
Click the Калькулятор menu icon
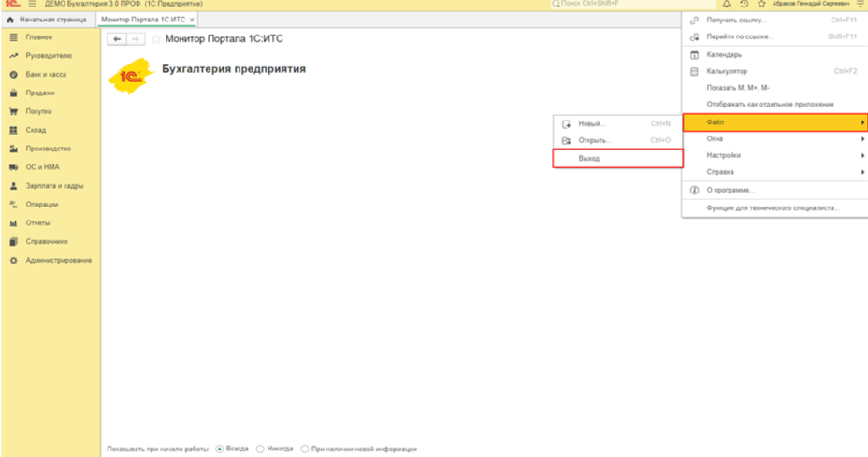point(694,71)
